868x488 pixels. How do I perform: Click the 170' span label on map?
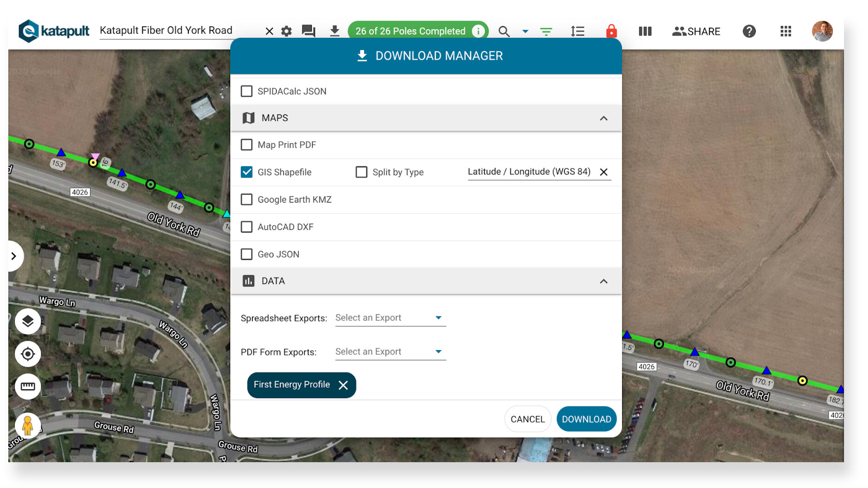(x=691, y=364)
